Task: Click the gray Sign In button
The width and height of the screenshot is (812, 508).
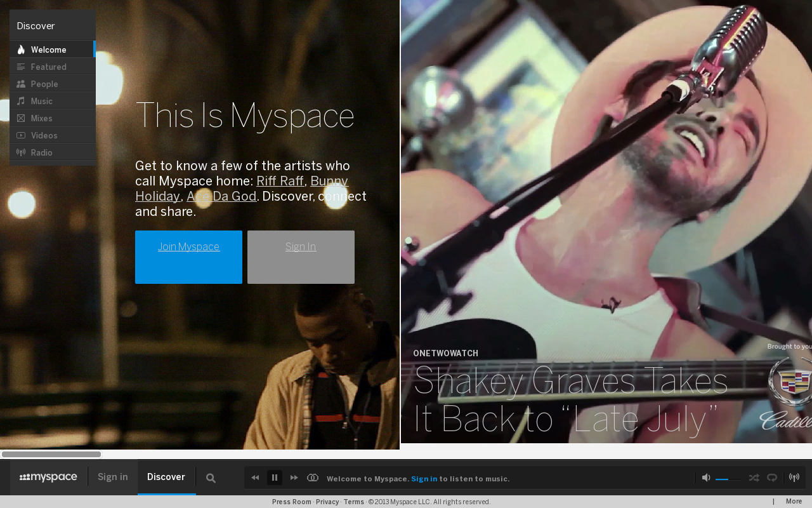Action: coord(301,257)
